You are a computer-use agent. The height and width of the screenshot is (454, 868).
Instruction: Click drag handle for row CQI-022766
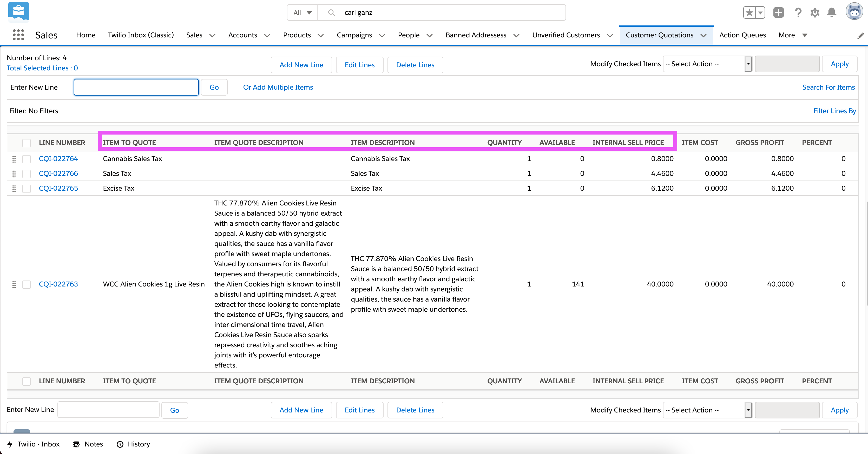(x=14, y=174)
